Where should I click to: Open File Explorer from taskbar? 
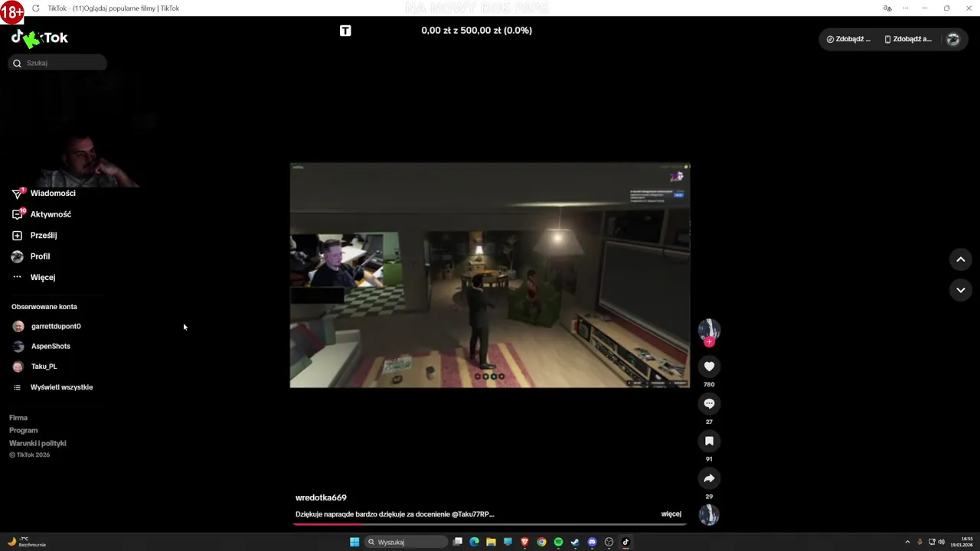click(x=491, y=542)
